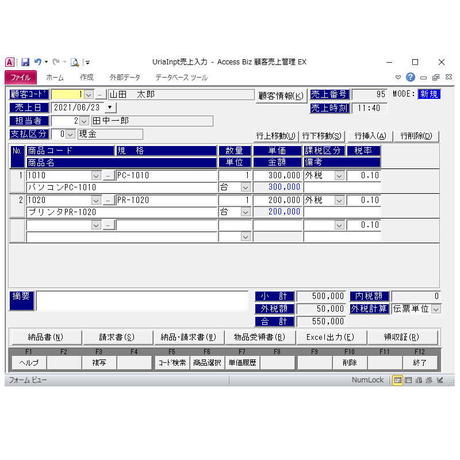460x460 pixels.
Task: Switch to Datasheet View icon in status bar
Action: (408, 380)
